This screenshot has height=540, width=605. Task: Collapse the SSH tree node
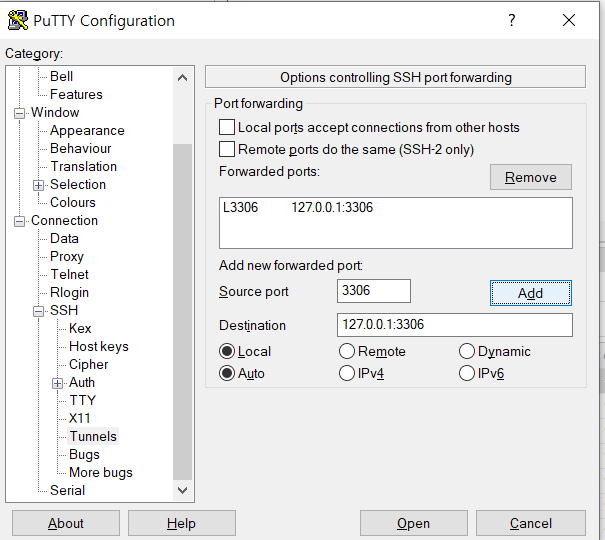38,311
